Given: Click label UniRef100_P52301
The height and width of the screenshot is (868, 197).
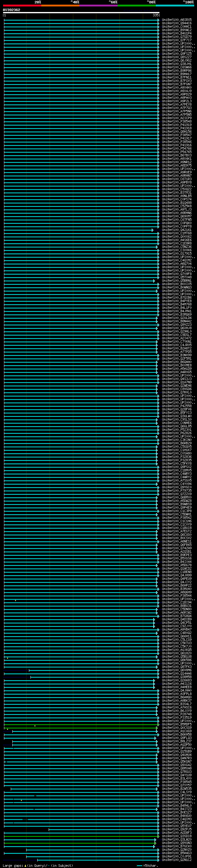Looking at the screenshot, I should point(177,430).
